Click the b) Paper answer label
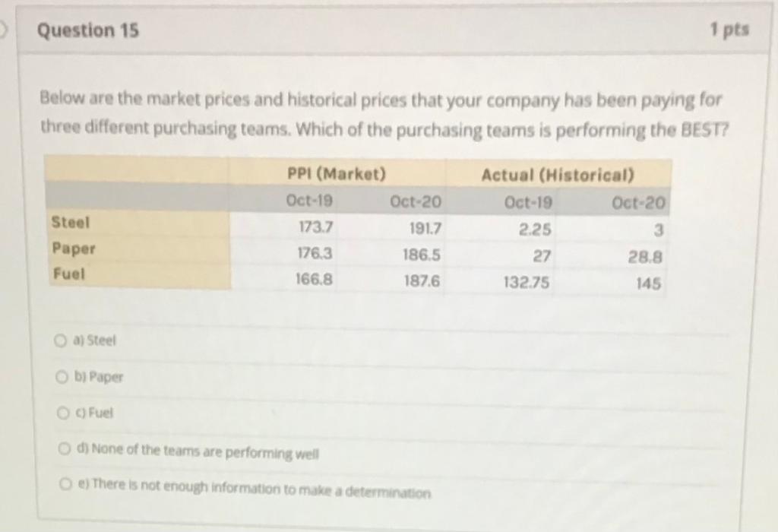Image resolution: width=778 pixels, height=532 pixels. click(x=99, y=377)
